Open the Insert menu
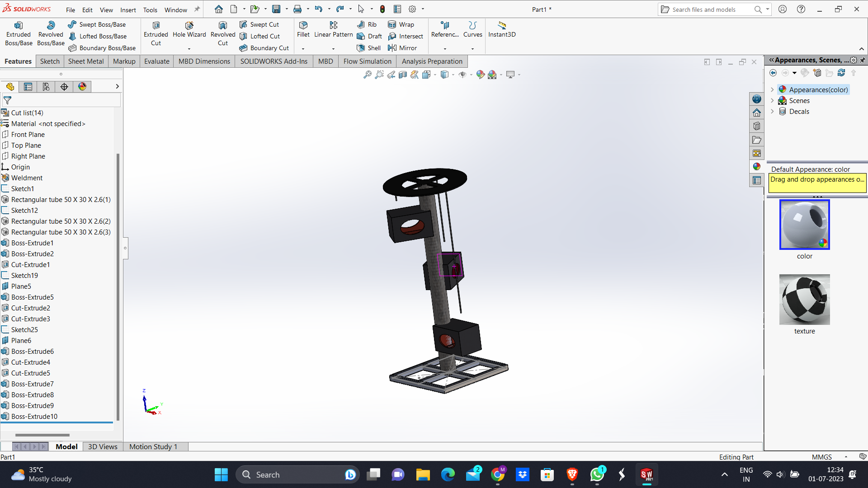The image size is (868, 488). pos(128,9)
